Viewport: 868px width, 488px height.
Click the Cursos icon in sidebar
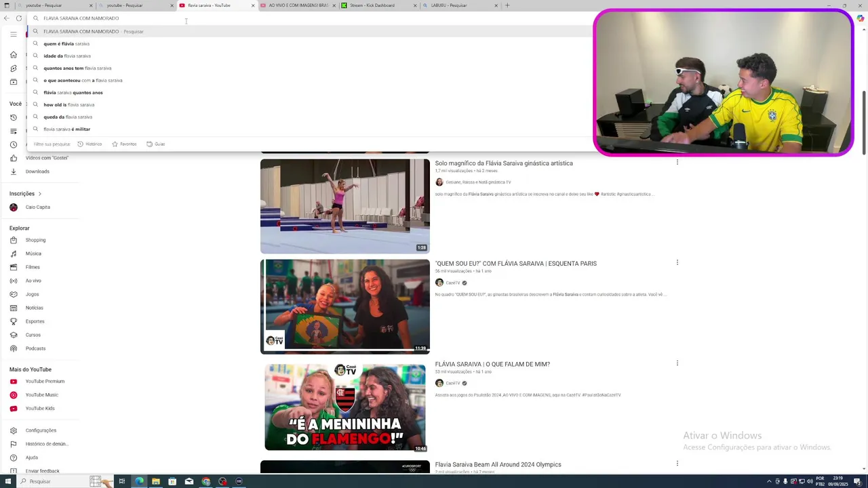point(14,335)
